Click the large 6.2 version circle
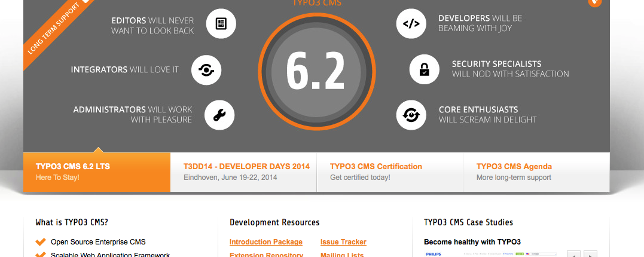Image resolution: width=644 pixels, height=257 pixels. [x=317, y=72]
